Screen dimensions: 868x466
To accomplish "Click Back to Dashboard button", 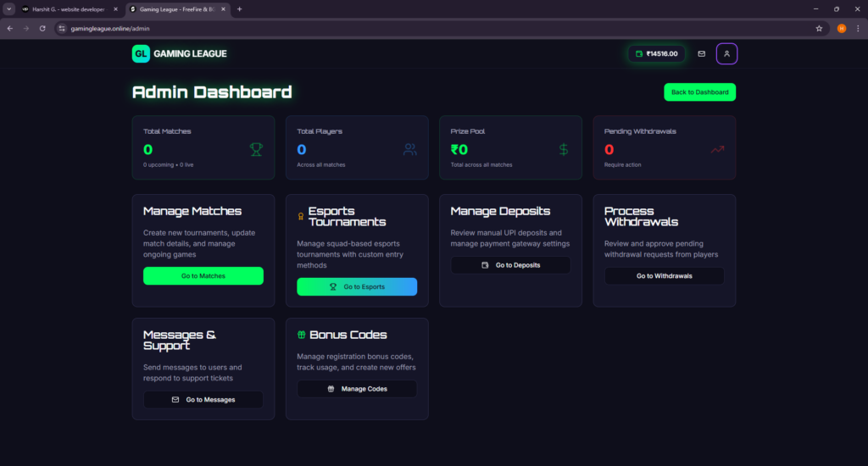I will [x=699, y=92].
